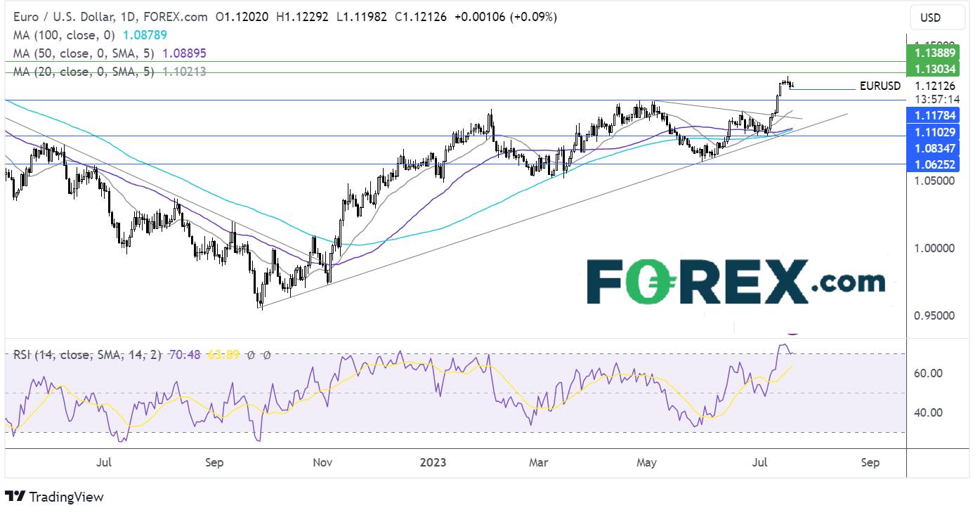Image resolution: width=980 pixels, height=515 pixels.
Task: Click the blue 1.11784 price label
Action: tap(934, 115)
